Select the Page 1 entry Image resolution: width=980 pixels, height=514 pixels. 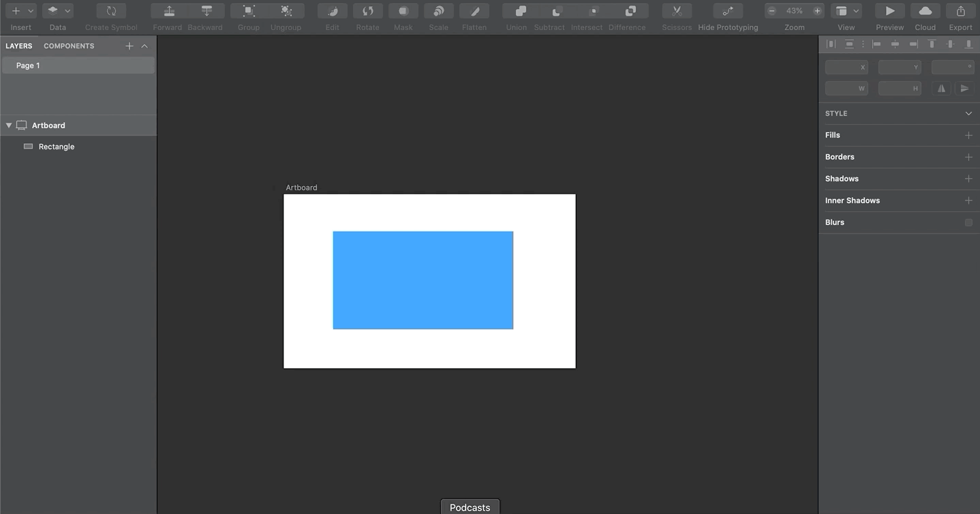click(27, 65)
